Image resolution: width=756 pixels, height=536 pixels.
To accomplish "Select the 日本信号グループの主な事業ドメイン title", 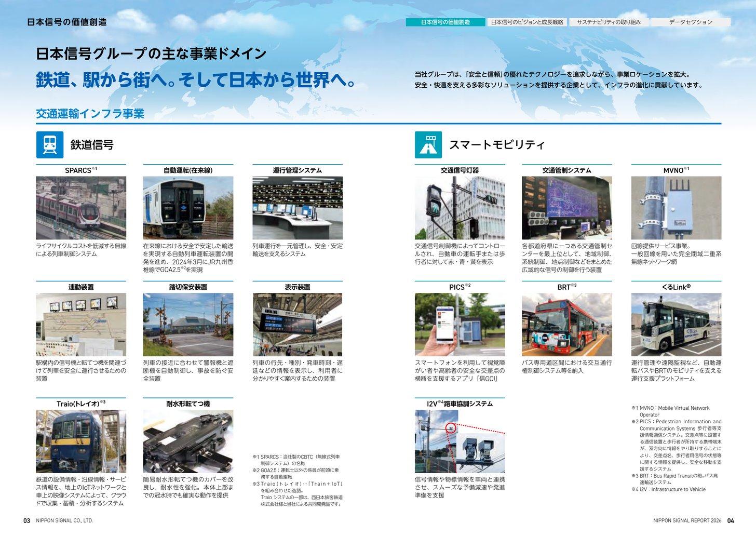I will [152, 53].
